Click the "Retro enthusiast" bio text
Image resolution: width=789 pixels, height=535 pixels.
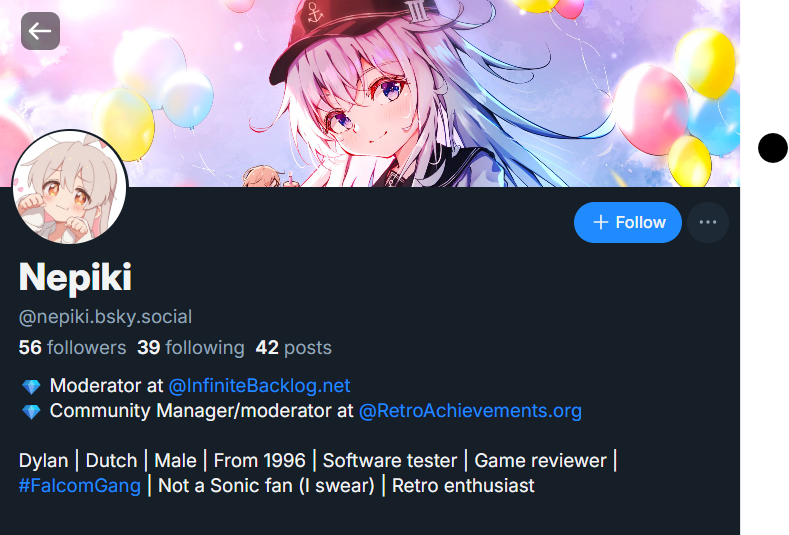click(463, 486)
